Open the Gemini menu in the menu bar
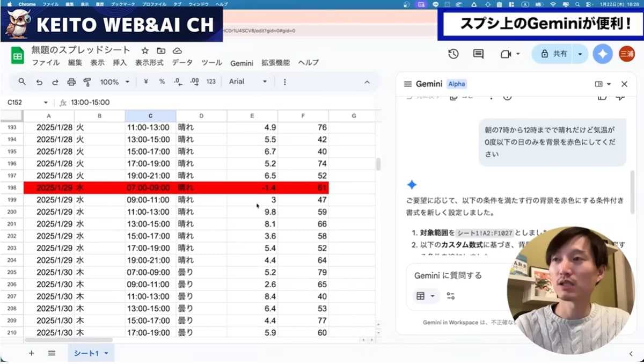The width and height of the screenshot is (644, 364). pyautogui.click(x=241, y=63)
